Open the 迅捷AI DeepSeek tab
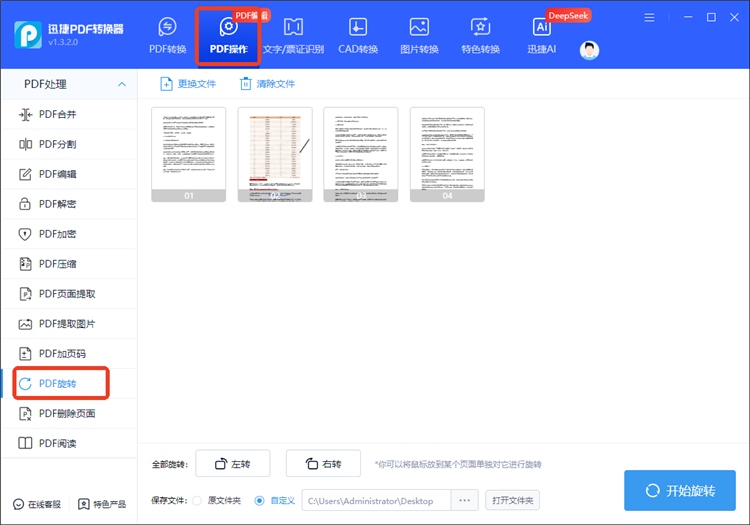The height and width of the screenshot is (525, 750). tap(541, 36)
